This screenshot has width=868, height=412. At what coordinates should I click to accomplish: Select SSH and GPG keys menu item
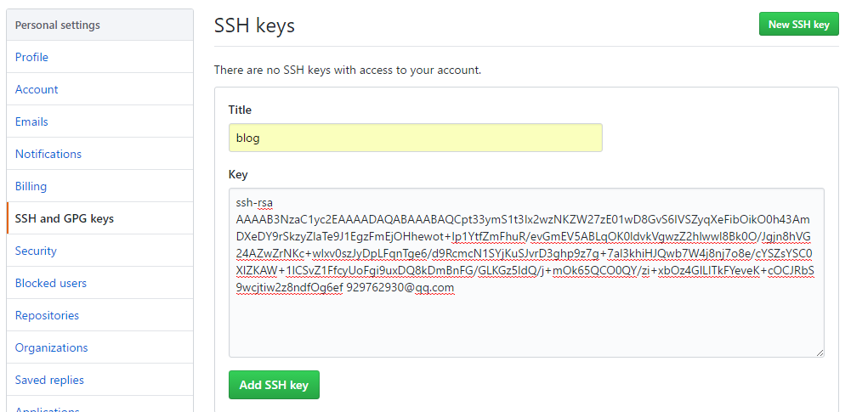[x=65, y=218]
